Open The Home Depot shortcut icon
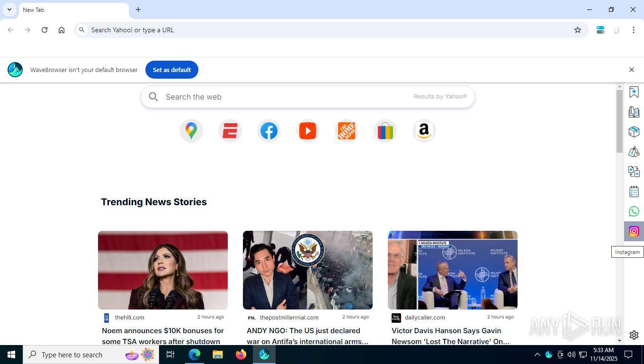This screenshot has width=644, height=364. [347, 131]
